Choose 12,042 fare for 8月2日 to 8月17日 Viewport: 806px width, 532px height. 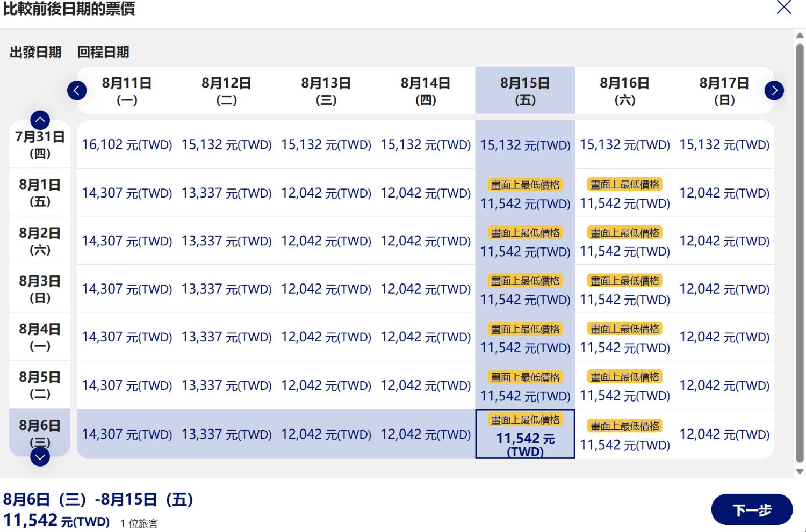(724, 241)
